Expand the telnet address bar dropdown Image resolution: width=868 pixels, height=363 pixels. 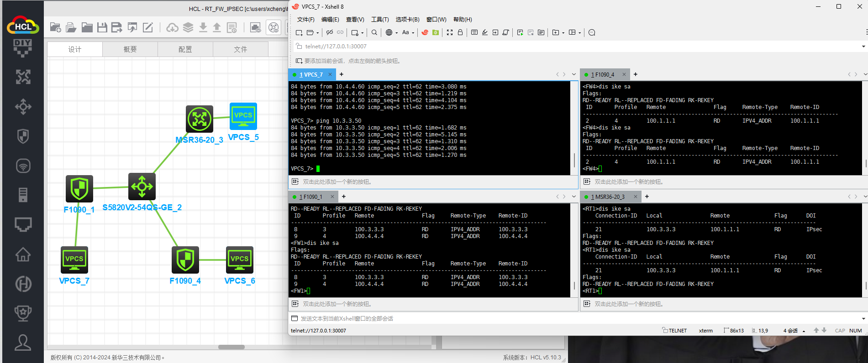tap(863, 47)
